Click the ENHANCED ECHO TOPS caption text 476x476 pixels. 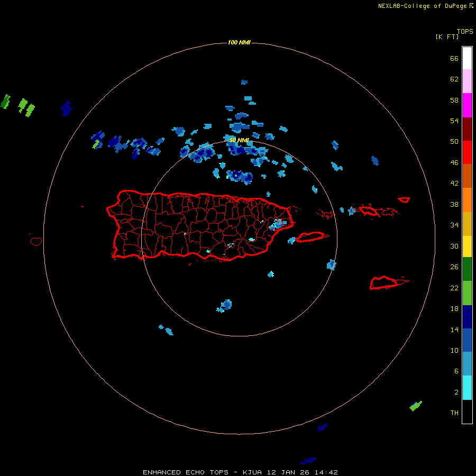point(186,472)
